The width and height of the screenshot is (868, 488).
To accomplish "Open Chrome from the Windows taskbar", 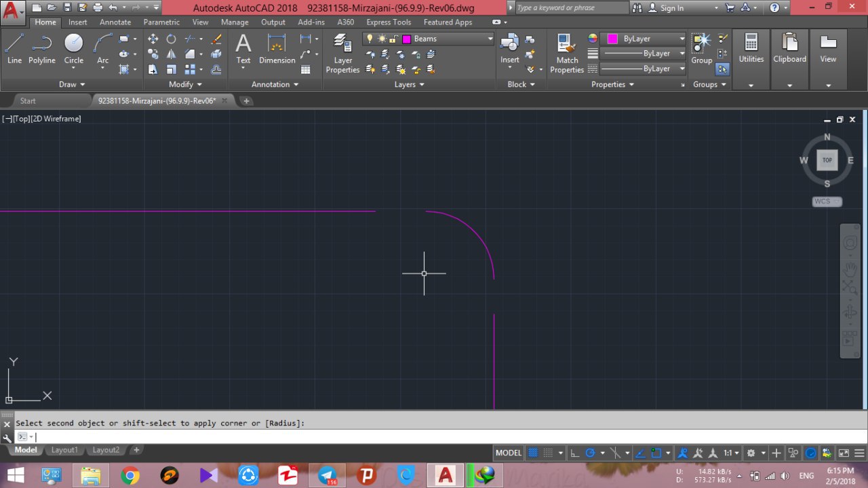I will point(130,475).
